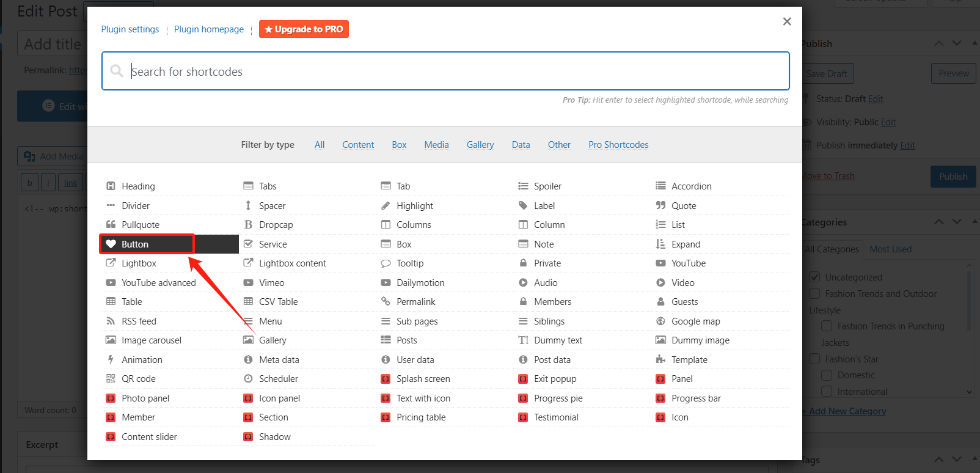Enable the Domestic category checkbox
The height and width of the screenshot is (473, 980).
point(827,375)
